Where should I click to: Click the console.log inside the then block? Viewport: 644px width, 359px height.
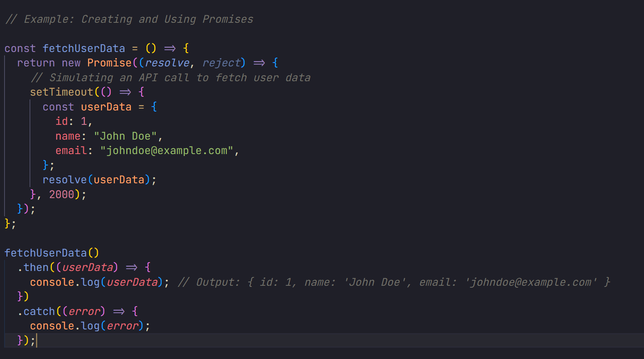[x=65, y=282]
